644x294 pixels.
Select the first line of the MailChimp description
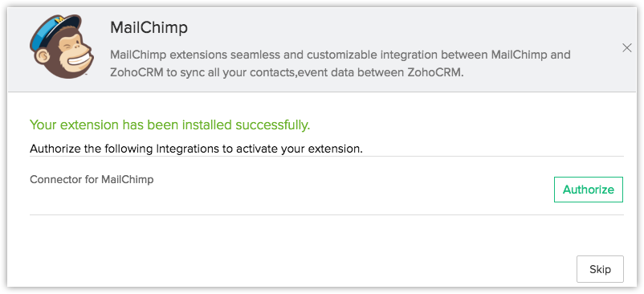click(340, 55)
